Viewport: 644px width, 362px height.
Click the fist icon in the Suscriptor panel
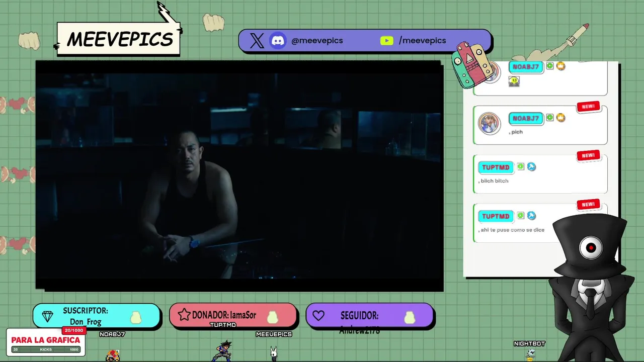[x=136, y=317]
